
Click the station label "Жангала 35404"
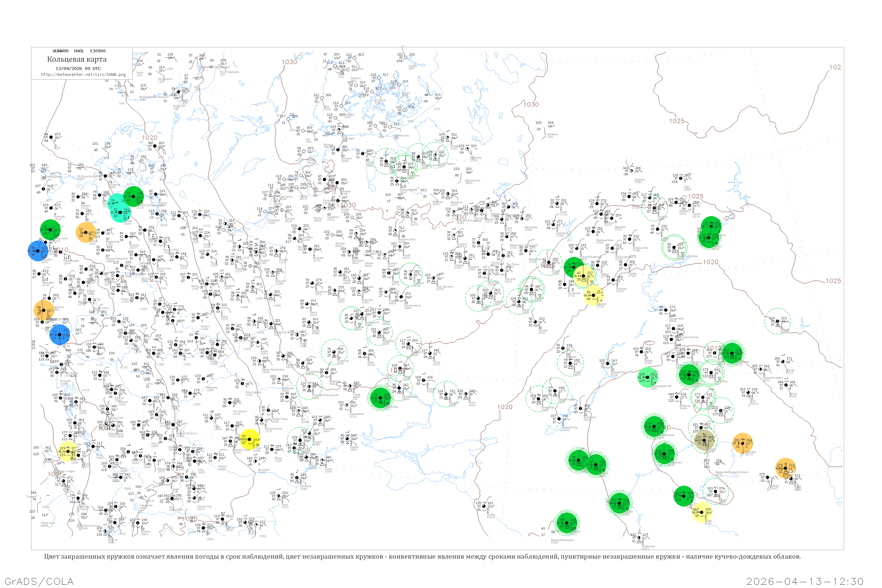click(685, 407)
